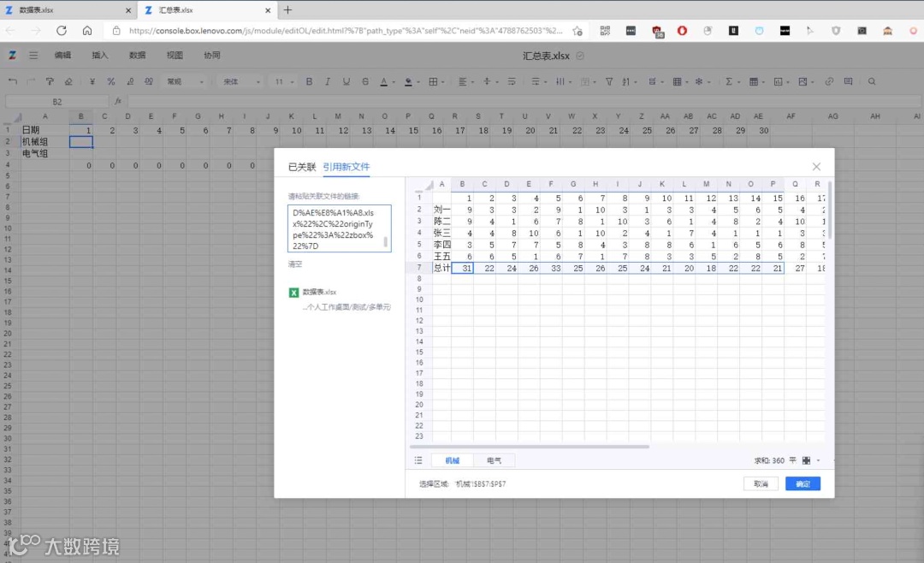The width and height of the screenshot is (924, 563).
Task: Focus the pasted file link text box
Action: (x=339, y=228)
